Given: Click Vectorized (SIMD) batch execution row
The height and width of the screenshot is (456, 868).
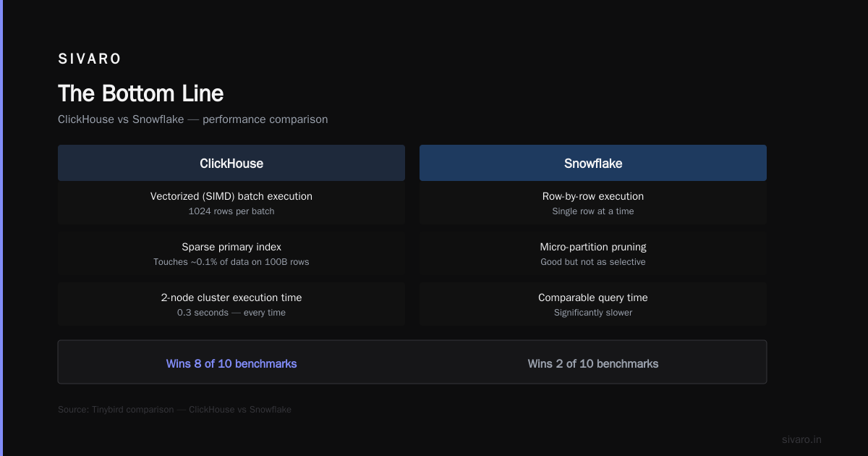Looking at the screenshot, I should 231,203.
